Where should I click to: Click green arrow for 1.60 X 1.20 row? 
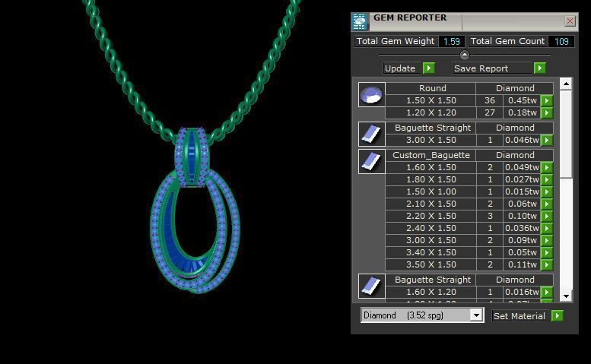click(547, 292)
